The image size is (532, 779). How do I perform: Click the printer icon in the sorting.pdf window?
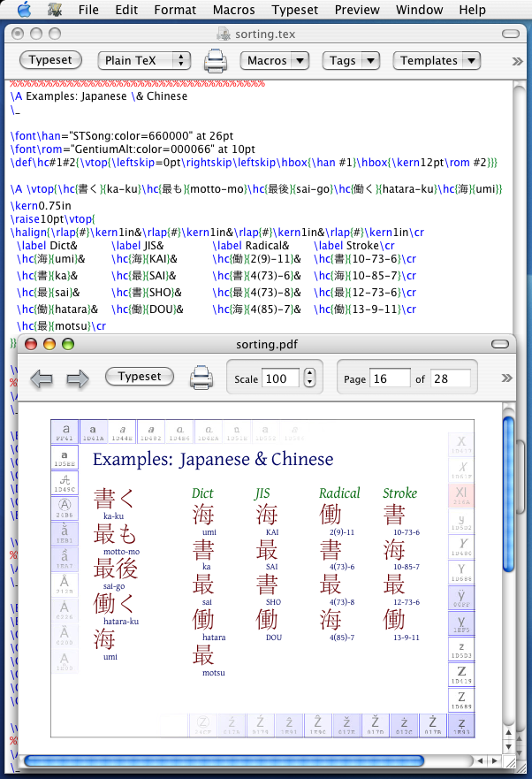tap(201, 378)
